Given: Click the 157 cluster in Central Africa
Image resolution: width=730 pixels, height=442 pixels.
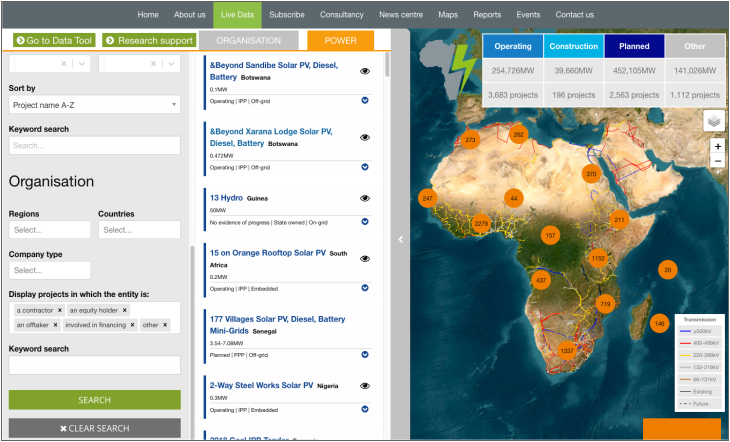Looking at the screenshot, I should 550,236.
